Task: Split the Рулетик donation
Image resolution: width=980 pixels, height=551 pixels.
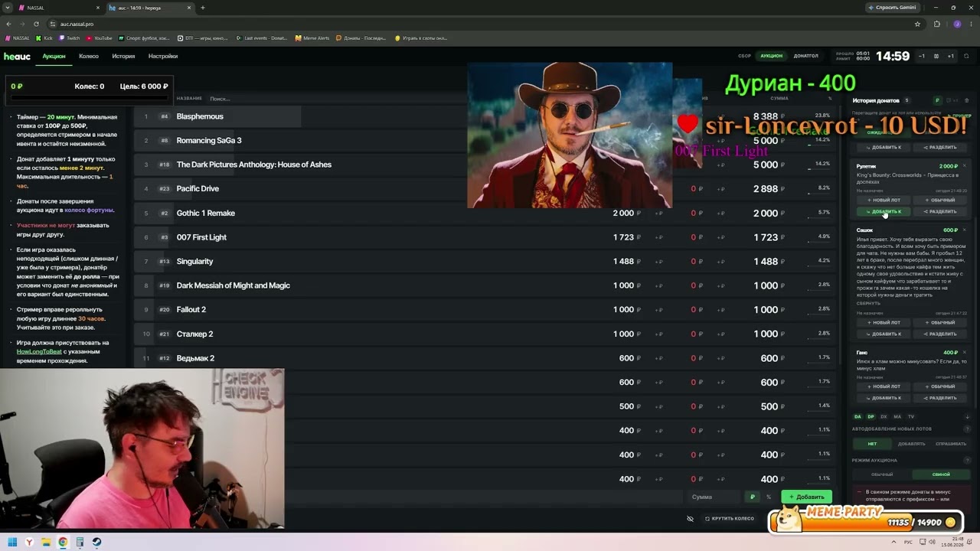Action: (x=939, y=211)
